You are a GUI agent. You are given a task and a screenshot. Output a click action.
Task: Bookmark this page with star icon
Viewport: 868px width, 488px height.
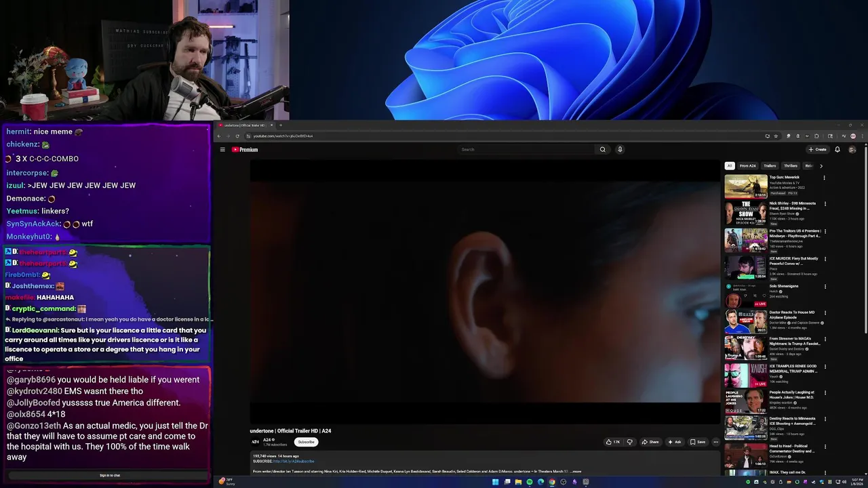pos(776,136)
